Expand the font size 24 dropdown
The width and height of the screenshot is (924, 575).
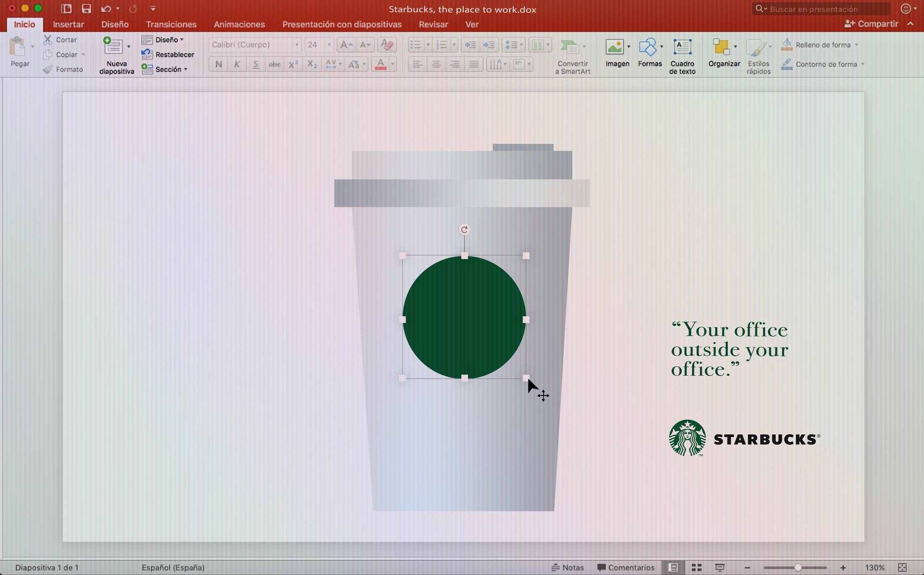[329, 45]
